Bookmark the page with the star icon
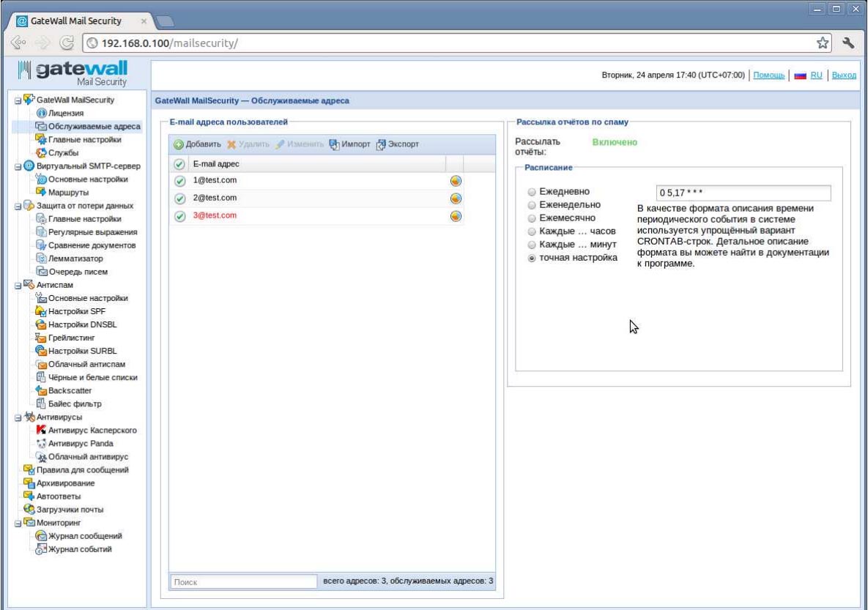This screenshot has width=868, height=610. pyautogui.click(x=823, y=42)
